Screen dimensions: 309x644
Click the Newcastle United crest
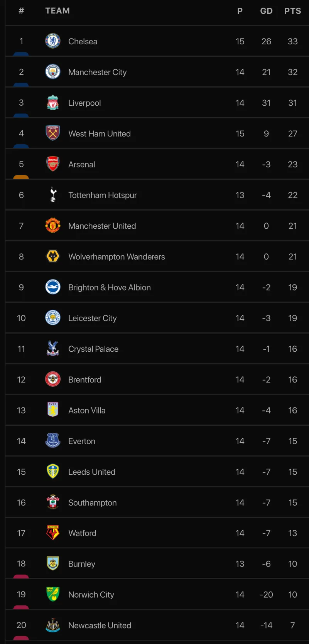tap(53, 625)
